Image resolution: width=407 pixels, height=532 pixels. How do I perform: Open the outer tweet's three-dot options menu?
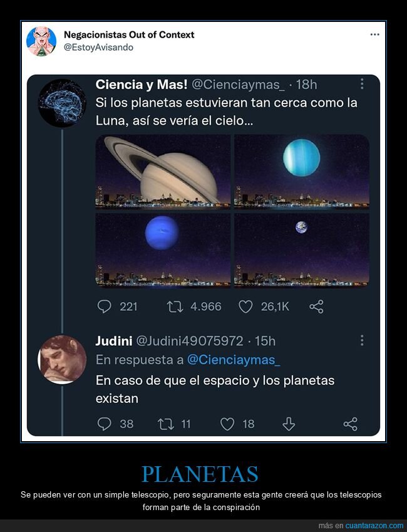click(374, 34)
